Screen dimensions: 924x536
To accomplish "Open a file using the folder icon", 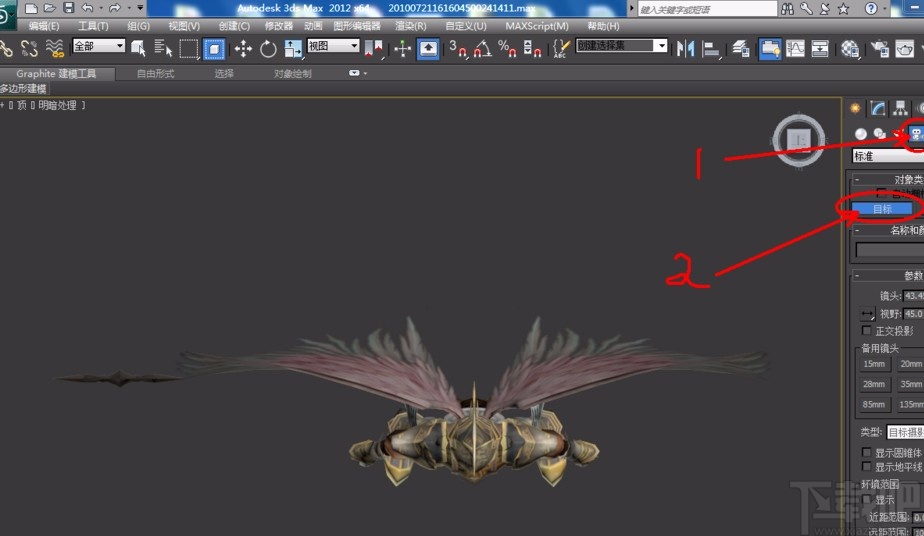I will pos(50,8).
